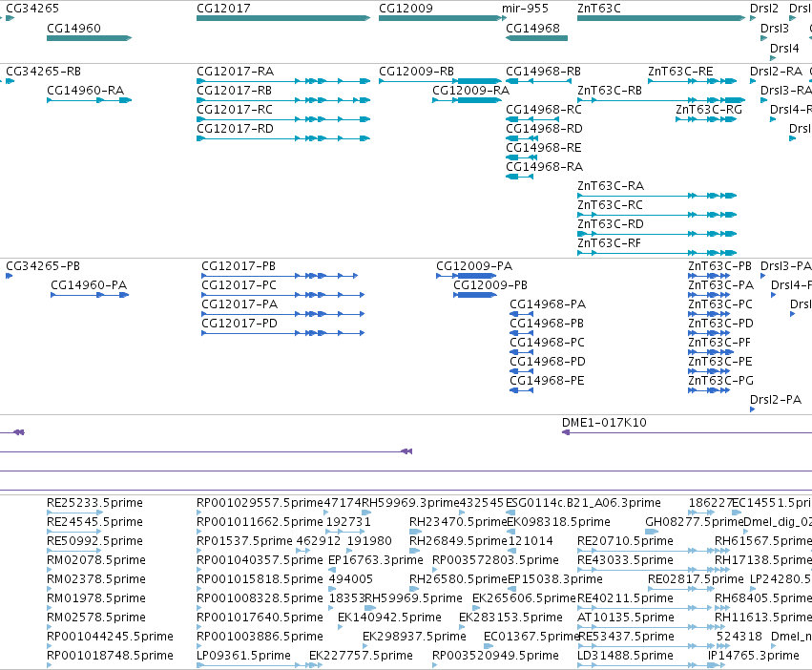Click protein CG12009-PA
The height and width of the screenshot is (670, 812).
(x=466, y=276)
